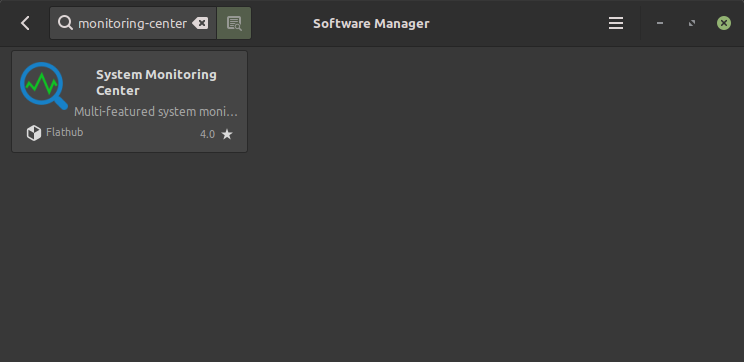This screenshot has height=362, width=744.
Task: Toggle search in package descriptions button
Action: pos(234,23)
